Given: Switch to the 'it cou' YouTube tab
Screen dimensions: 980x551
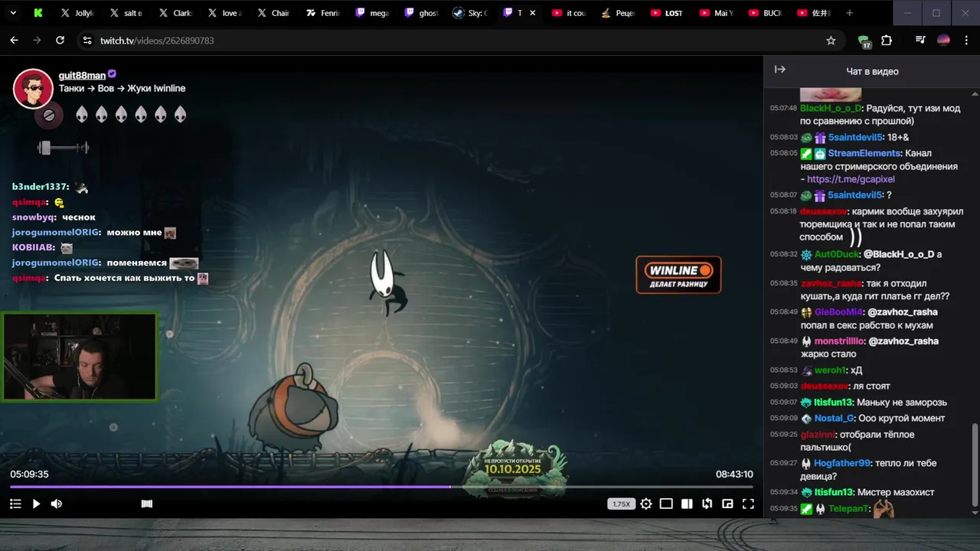Looking at the screenshot, I should [x=567, y=13].
